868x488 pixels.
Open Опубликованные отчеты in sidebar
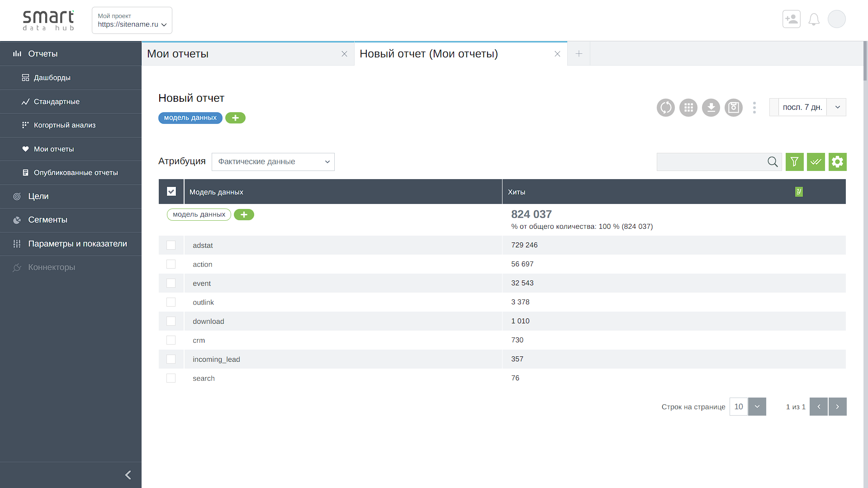pos(71,173)
